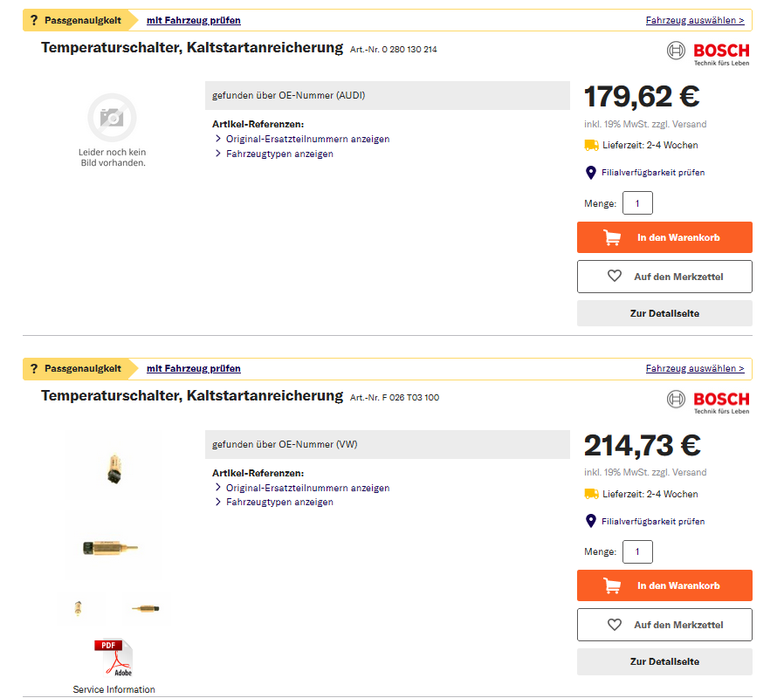
Task: Click the Menge quantity field of the first item
Action: tap(637, 203)
